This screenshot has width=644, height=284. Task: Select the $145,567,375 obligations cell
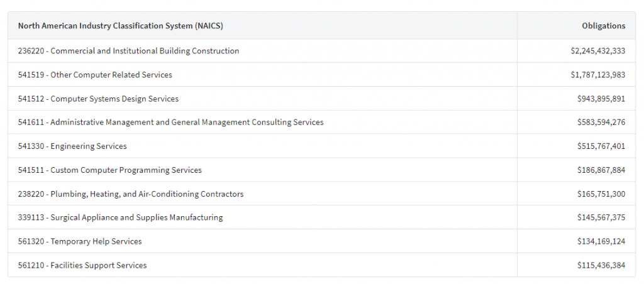pos(601,217)
